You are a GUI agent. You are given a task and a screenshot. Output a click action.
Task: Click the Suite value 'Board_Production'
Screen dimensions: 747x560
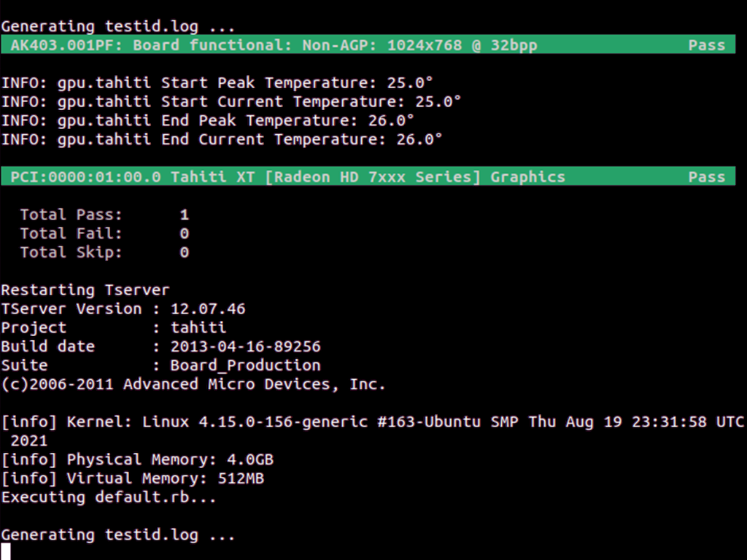click(x=245, y=366)
